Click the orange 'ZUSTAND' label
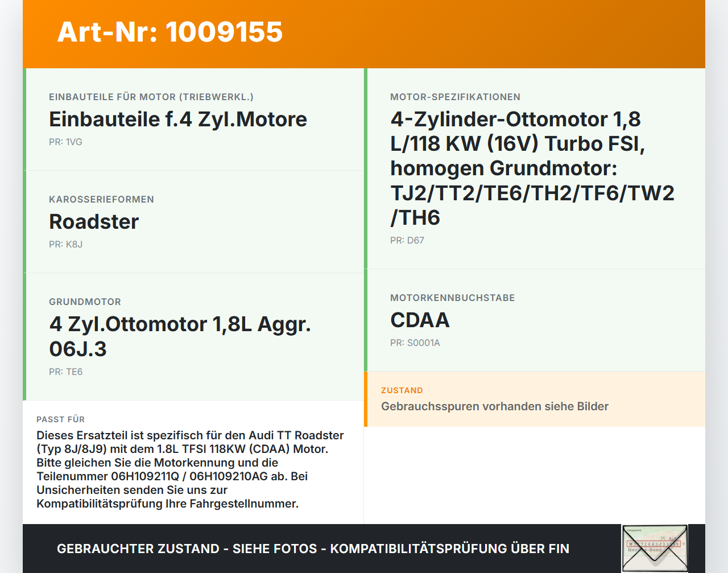 point(402,390)
